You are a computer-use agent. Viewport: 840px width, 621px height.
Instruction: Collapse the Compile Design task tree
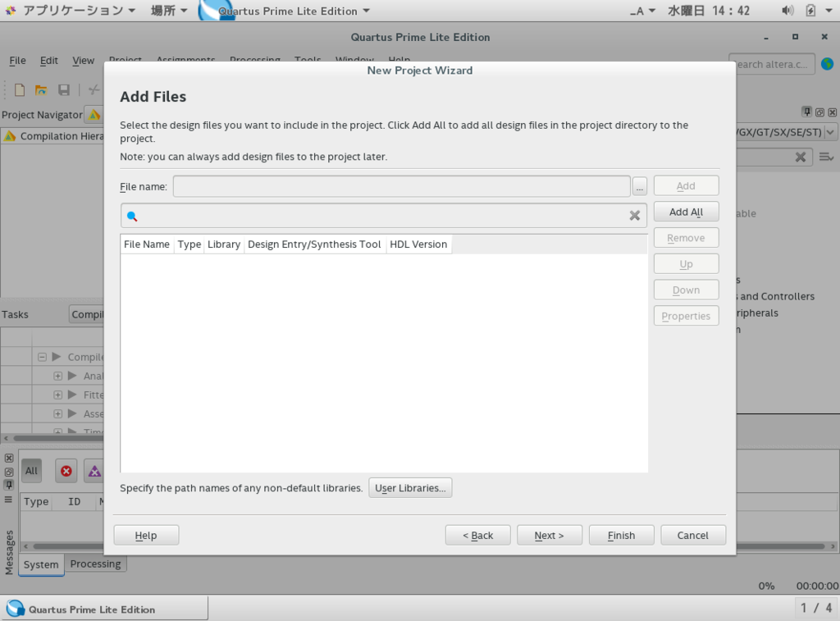[42, 357]
